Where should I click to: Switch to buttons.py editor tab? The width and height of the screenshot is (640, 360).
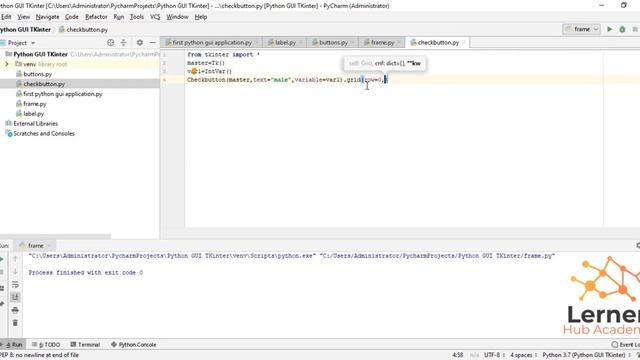pyautogui.click(x=333, y=42)
